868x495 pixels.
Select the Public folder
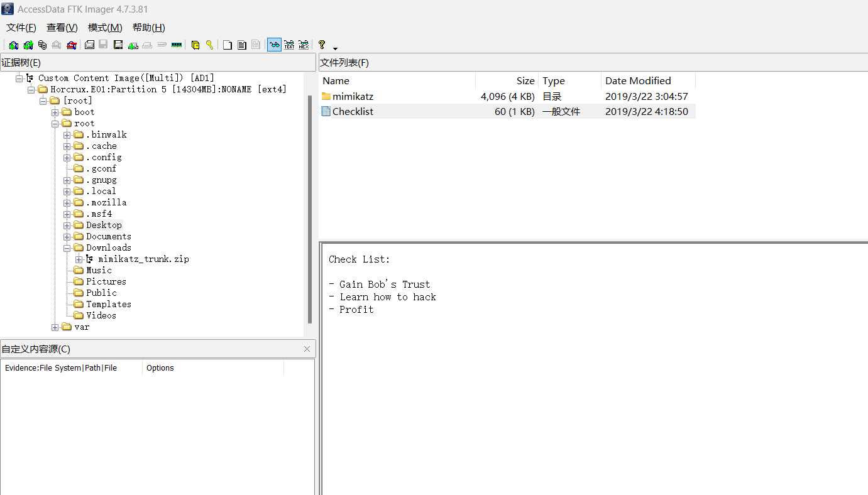pos(101,293)
